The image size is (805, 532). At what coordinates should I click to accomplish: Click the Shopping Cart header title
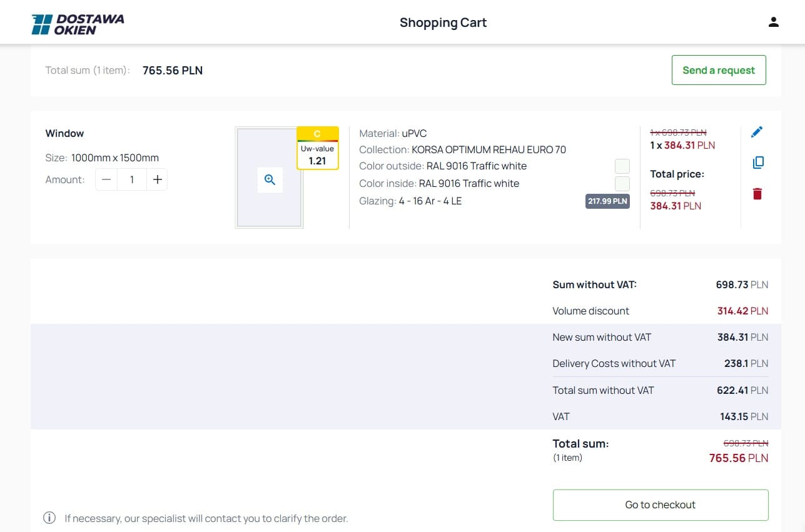pyautogui.click(x=443, y=22)
